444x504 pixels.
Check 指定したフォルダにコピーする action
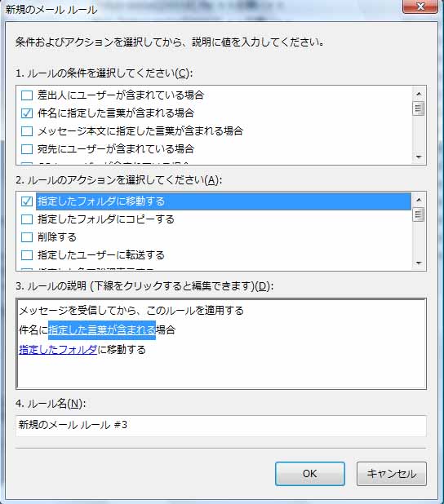[27, 219]
